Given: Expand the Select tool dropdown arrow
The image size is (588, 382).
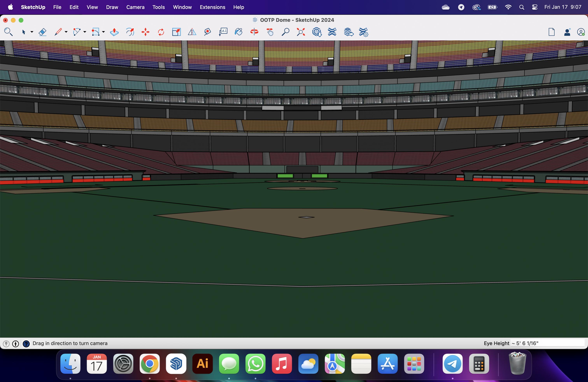Looking at the screenshot, I should (x=32, y=32).
